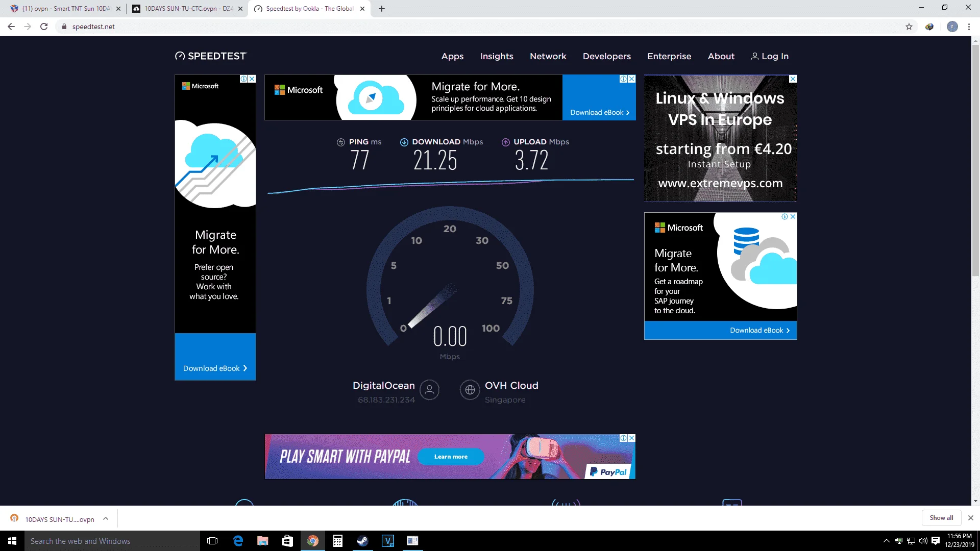Open the Chrome three-dot menu
Screen dimensions: 980x551
[969, 27]
